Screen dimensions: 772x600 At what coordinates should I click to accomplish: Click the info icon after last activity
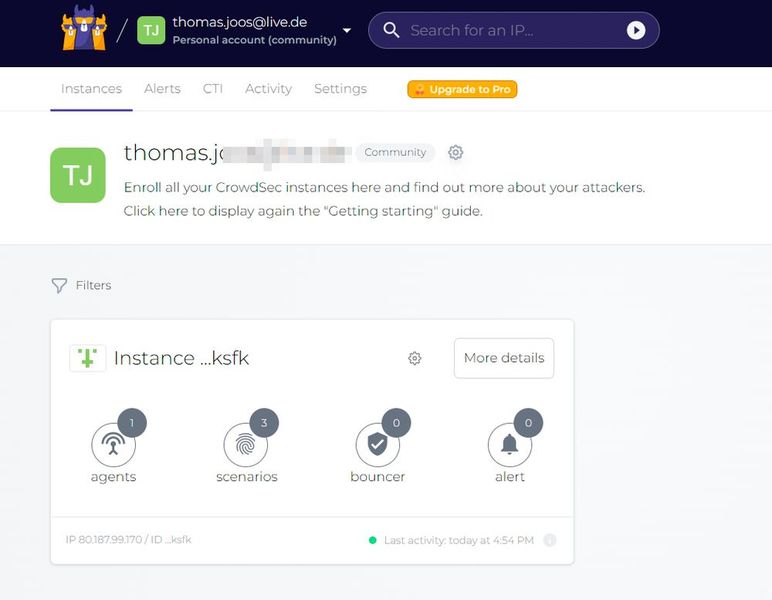pyautogui.click(x=549, y=540)
